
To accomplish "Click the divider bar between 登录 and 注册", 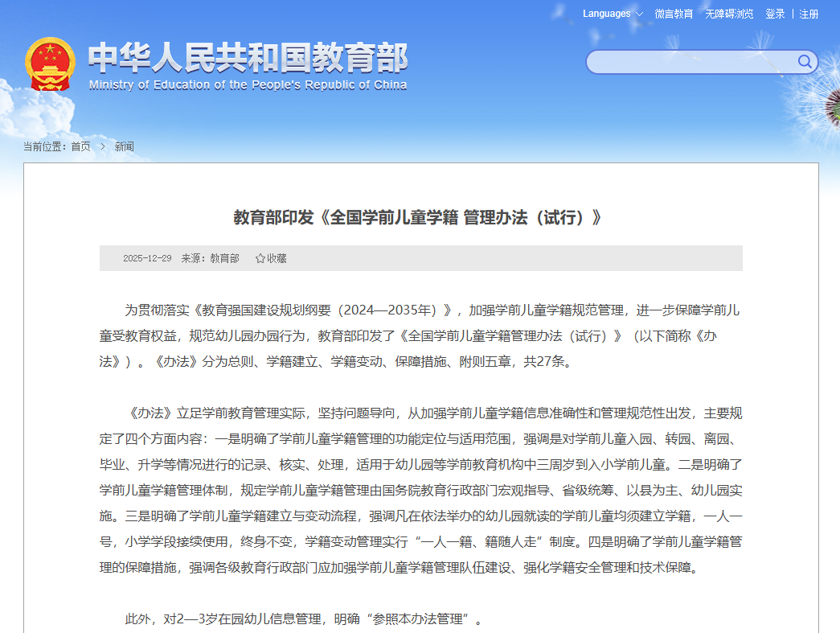I will click(792, 14).
